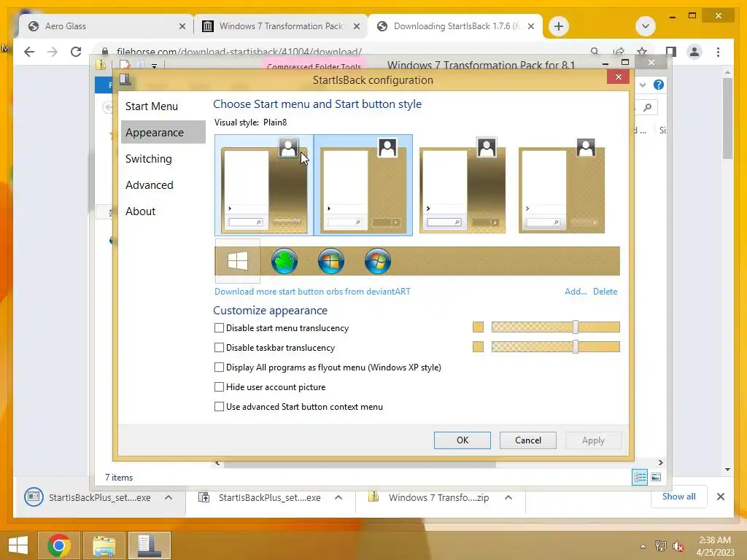Select the Windows 7 orb with the light glossy flag

point(378,261)
